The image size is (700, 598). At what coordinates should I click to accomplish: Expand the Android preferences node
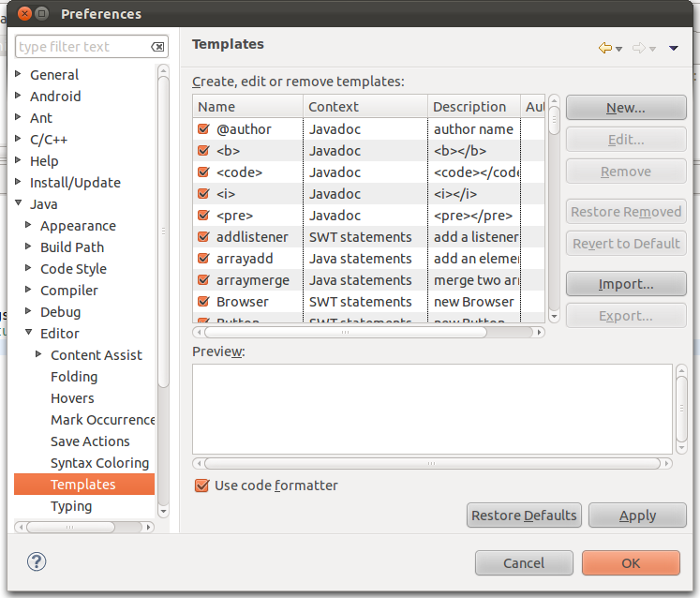[19, 96]
